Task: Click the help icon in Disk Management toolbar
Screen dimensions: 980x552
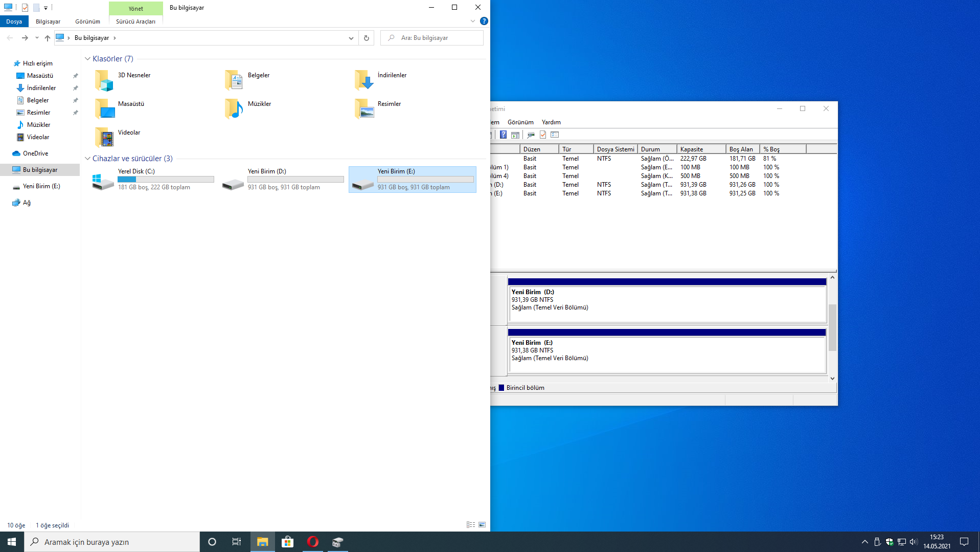Action: coord(503,135)
